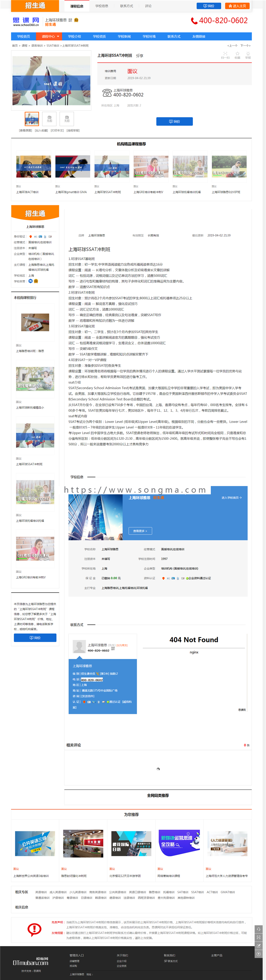Go to previous item via 上一个
Image resolution: width=266 pixels, height=980 pixels.
click(232, 46)
